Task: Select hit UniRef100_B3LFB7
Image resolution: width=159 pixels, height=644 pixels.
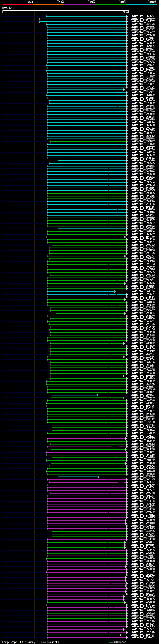Action: (x=142, y=22)
